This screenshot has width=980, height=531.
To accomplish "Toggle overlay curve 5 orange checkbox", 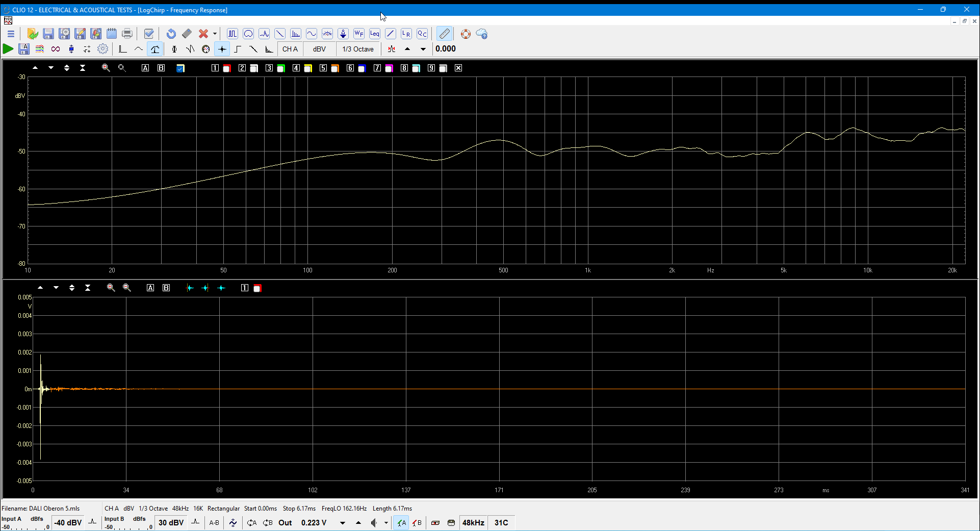I will (x=335, y=68).
